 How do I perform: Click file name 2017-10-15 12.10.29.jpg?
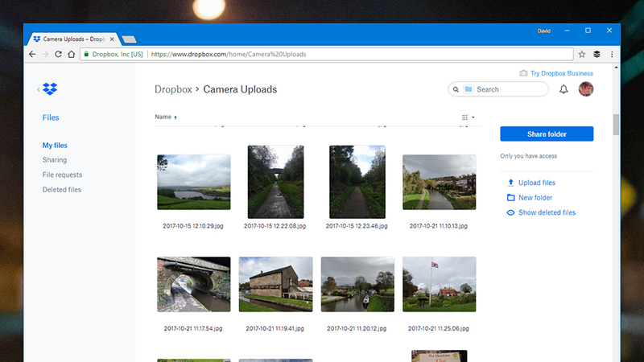193,226
